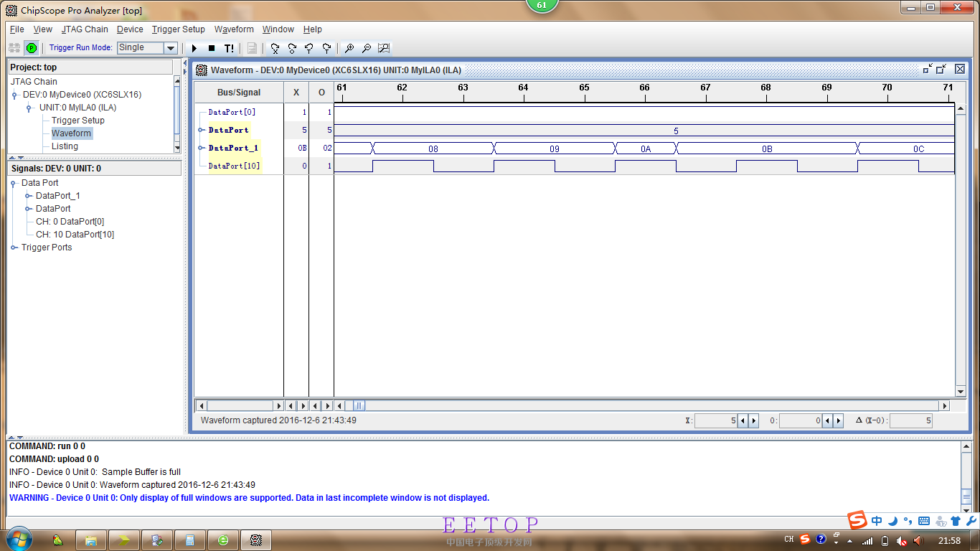Image resolution: width=980 pixels, height=551 pixels.
Task: Decrease the X cursor position value
Action: tap(743, 421)
